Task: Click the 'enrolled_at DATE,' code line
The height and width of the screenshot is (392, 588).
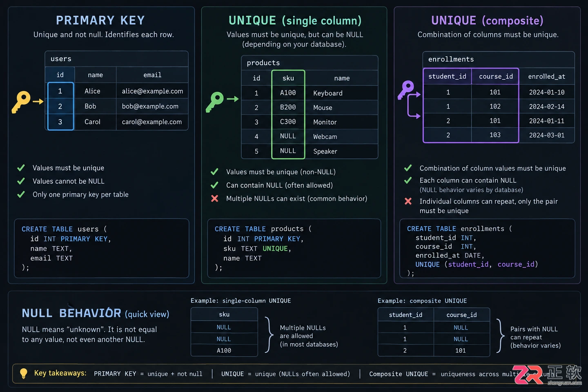Action: pyautogui.click(x=450, y=255)
